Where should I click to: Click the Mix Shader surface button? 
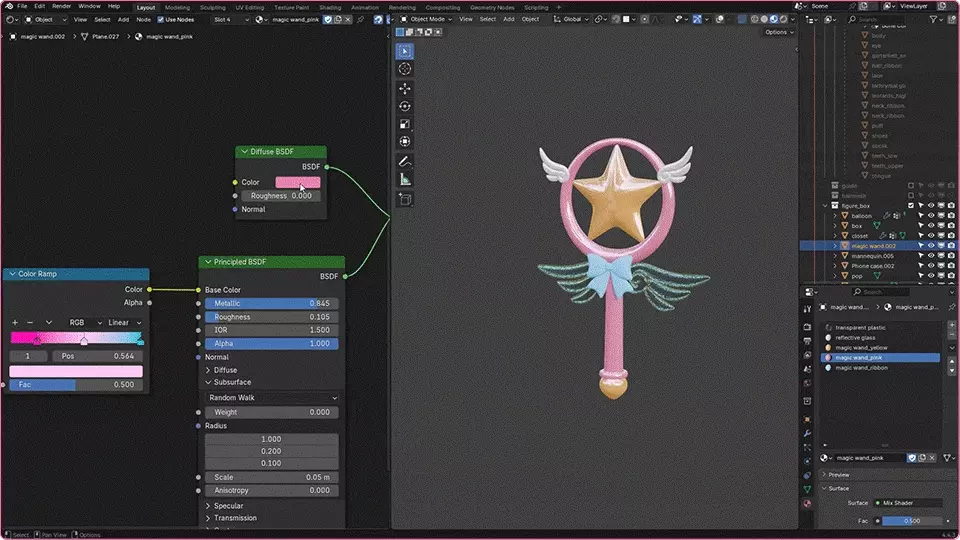pyautogui.click(x=909, y=503)
